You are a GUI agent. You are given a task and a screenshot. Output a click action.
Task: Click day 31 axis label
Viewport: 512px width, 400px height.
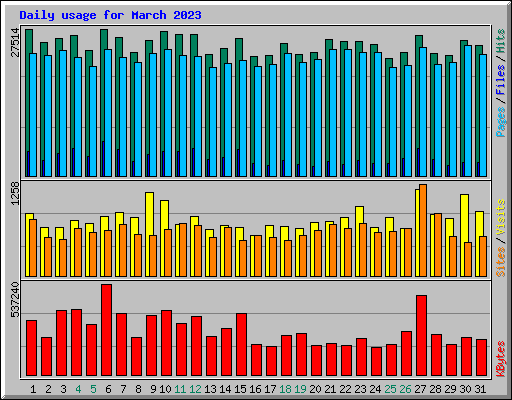pyautogui.click(x=480, y=389)
